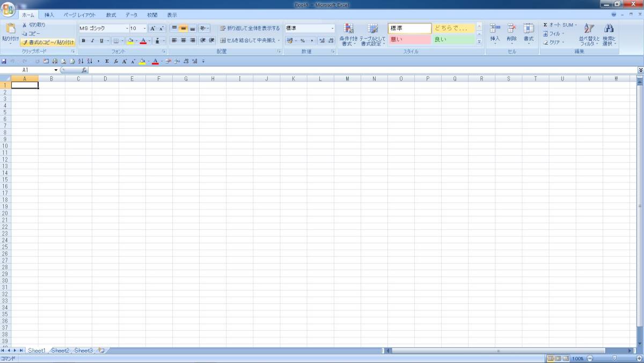Switch to the ページレイアウト tab
Screen dimensions: 644x363
click(79, 15)
